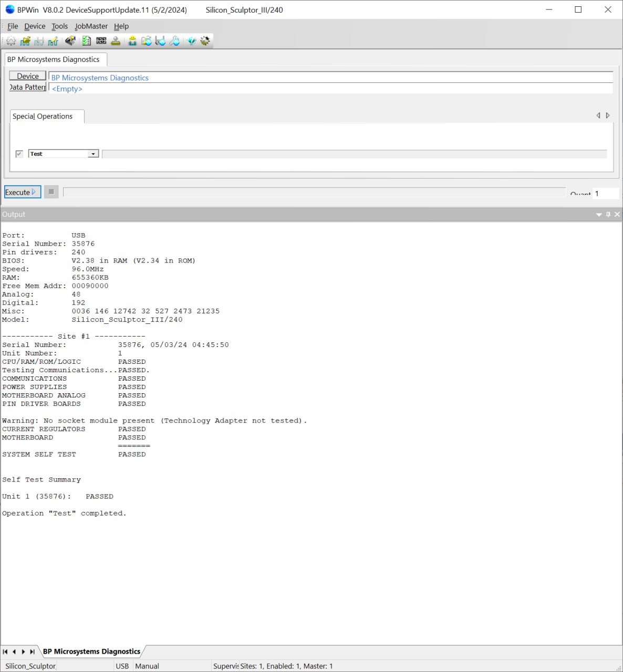This screenshot has height=672, width=623.
Task: Click the 'SYSTEM SELF TEST' output line
Action: (74, 454)
